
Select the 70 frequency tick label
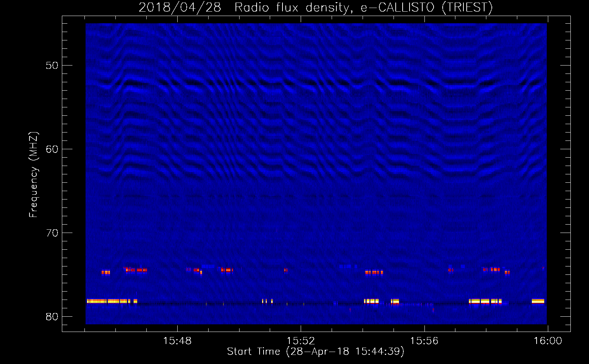click(52, 233)
